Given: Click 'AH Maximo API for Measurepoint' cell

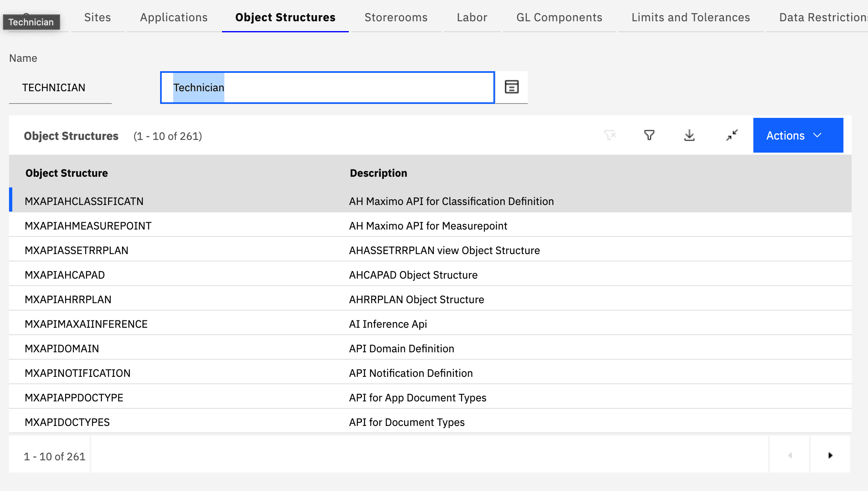Looking at the screenshot, I should pyautogui.click(x=428, y=226).
